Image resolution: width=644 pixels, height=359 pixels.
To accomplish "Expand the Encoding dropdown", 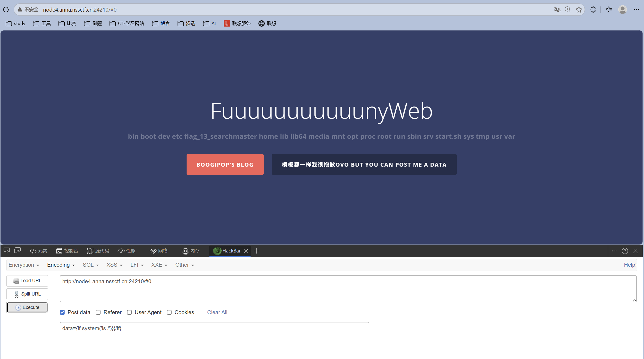I will 61,265.
